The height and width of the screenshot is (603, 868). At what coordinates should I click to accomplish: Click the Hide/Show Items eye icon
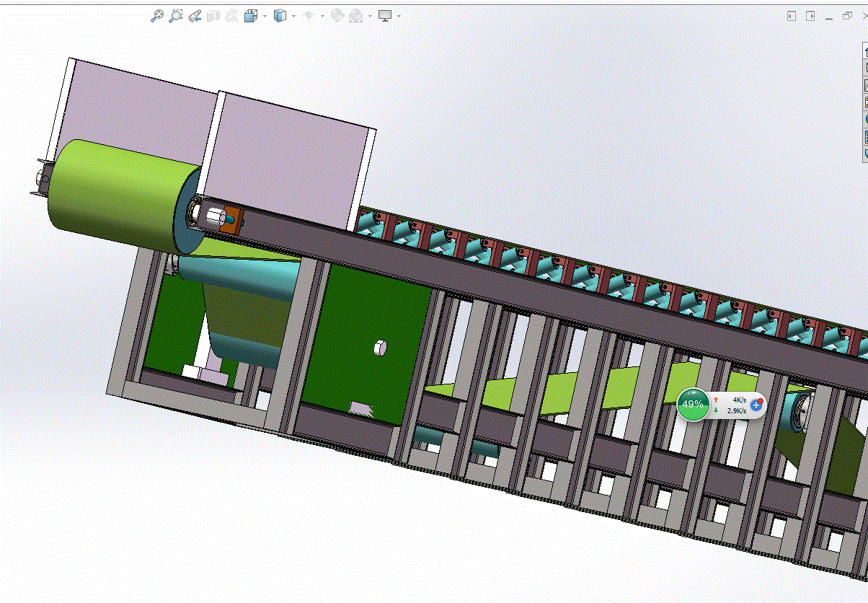[308, 16]
